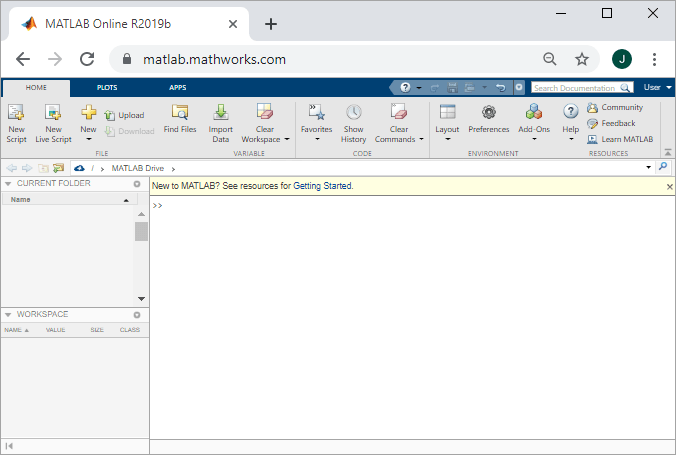Open the Layout options icon
Screen dimensions: 676x455
(x=448, y=112)
